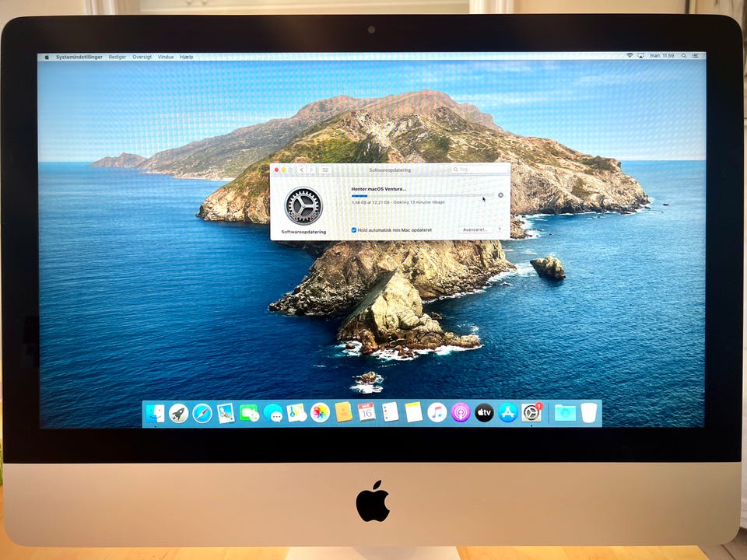747x560 pixels.
Task: Open System Preferences gear in Dock
Action: (531, 412)
